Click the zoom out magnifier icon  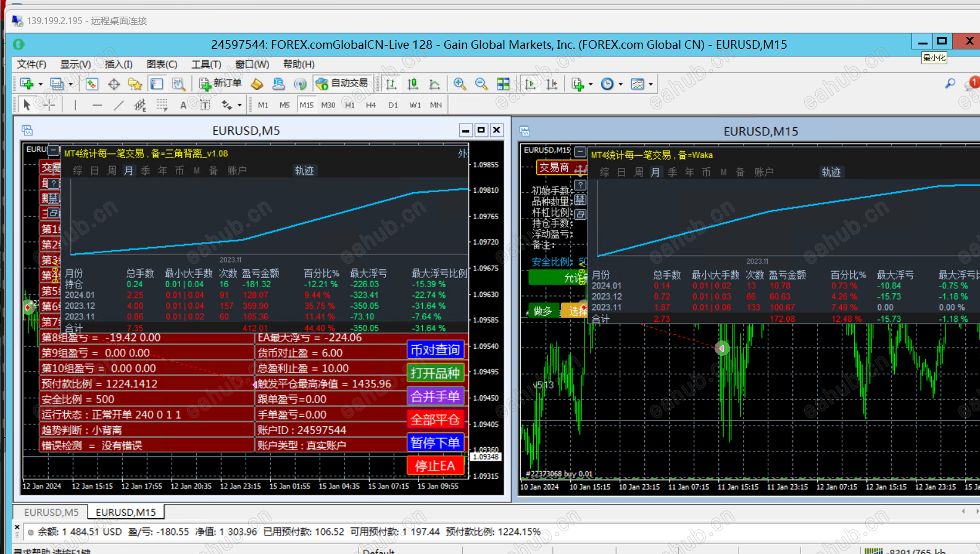pyautogui.click(x=481, y=84)
